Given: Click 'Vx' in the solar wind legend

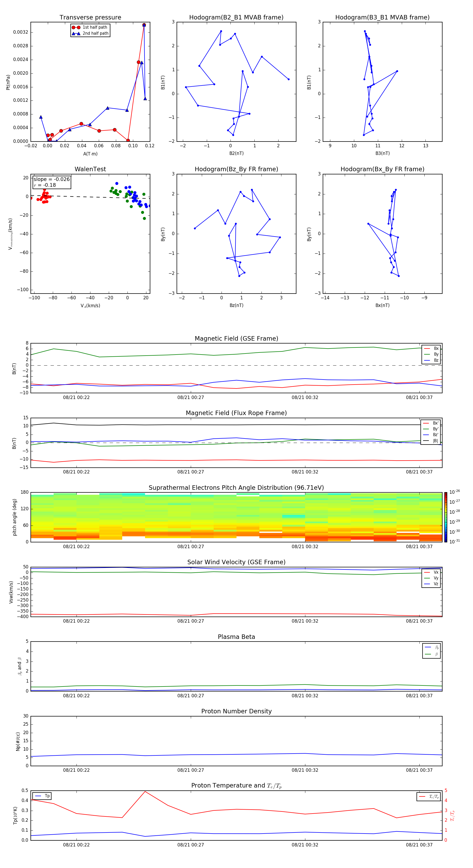Looking at the screenshot, I should click(x=436, y=572).
